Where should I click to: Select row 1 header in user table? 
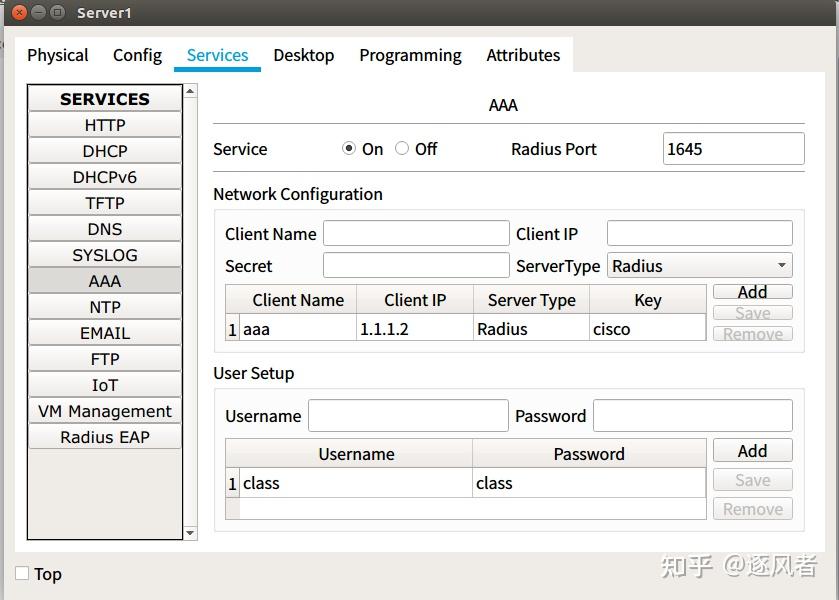(232, 483)
